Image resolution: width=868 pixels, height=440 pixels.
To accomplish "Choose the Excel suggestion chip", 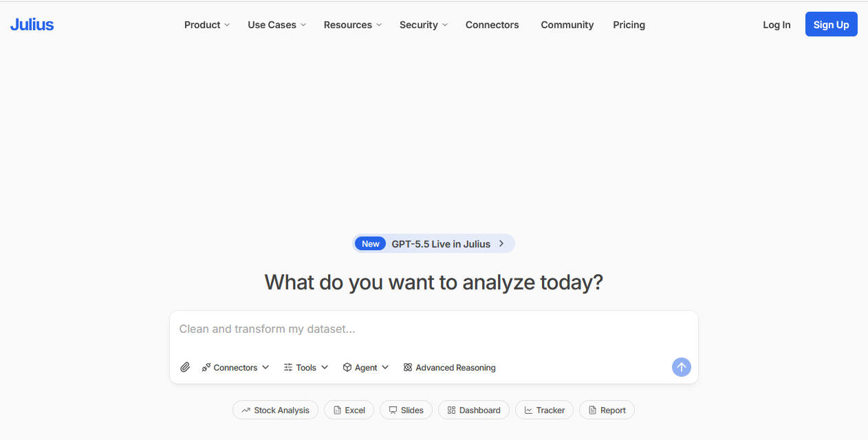I will coord(349,410).
